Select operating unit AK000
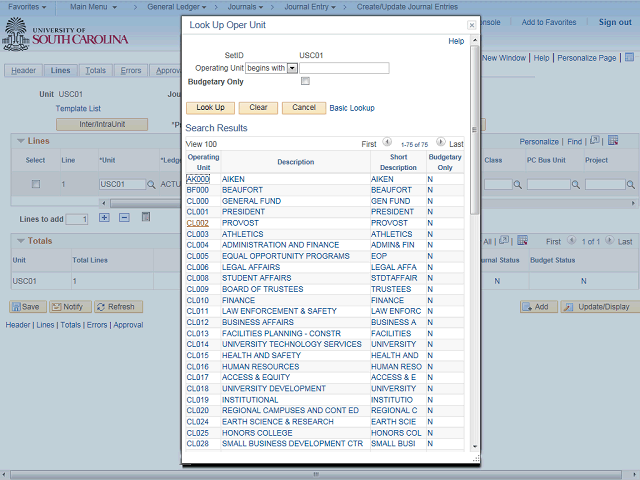This screenshot has height=480, width=640. (x=198, y=179)
